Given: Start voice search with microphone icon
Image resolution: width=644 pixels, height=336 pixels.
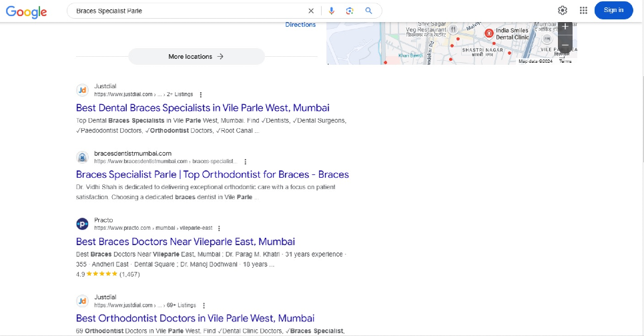Looking at the screenshot, I should 332,11.
